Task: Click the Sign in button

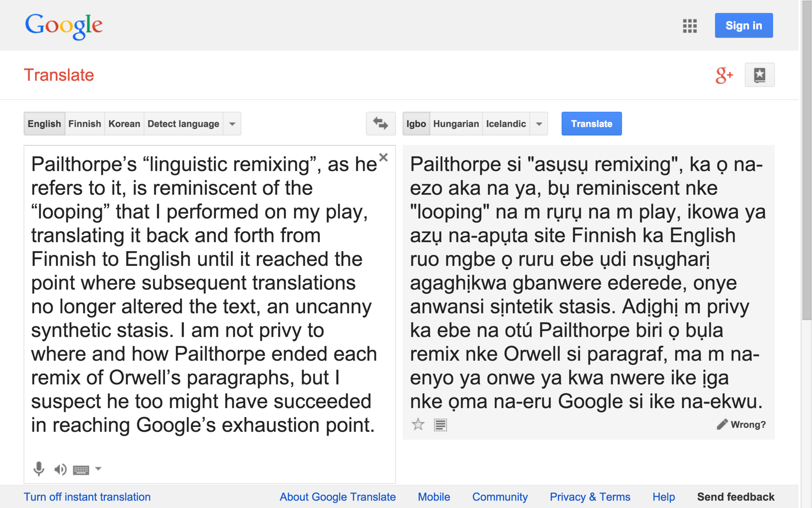Action: (x=743, y=25)
